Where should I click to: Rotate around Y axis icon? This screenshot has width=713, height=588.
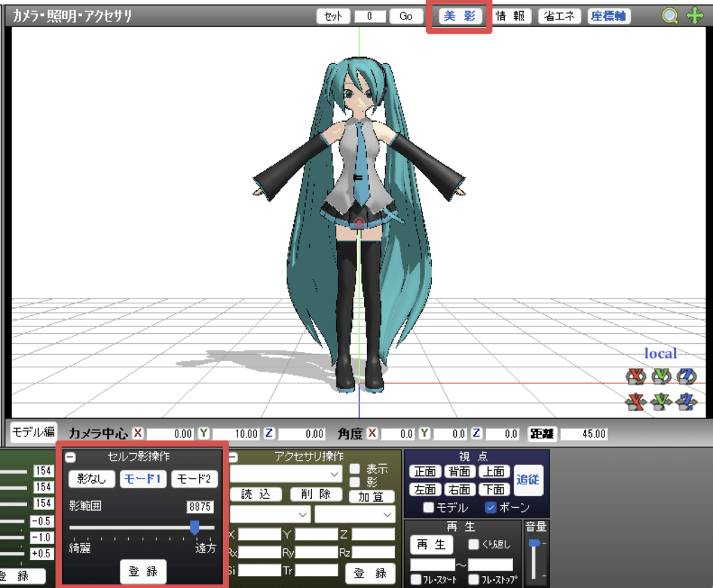point(661,376)
